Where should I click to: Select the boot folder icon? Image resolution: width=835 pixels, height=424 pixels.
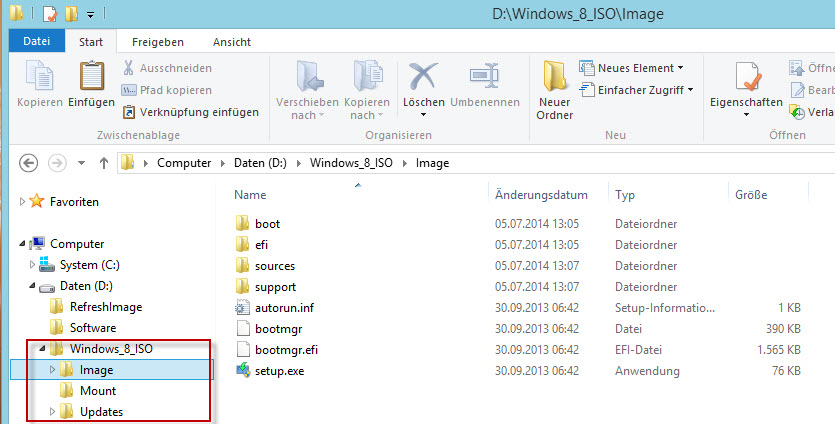pos(242,223)
